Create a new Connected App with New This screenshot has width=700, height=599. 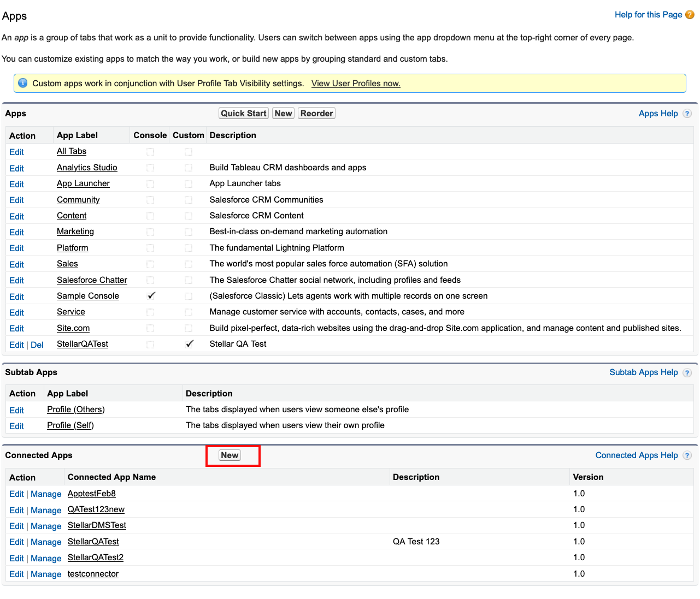[230, 455]
